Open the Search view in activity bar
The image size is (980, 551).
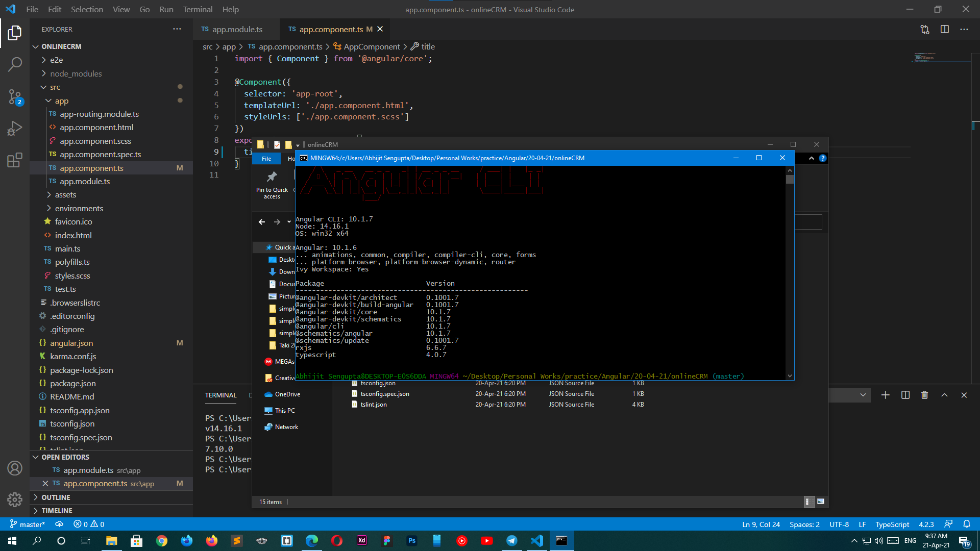(x=15, y=64)
